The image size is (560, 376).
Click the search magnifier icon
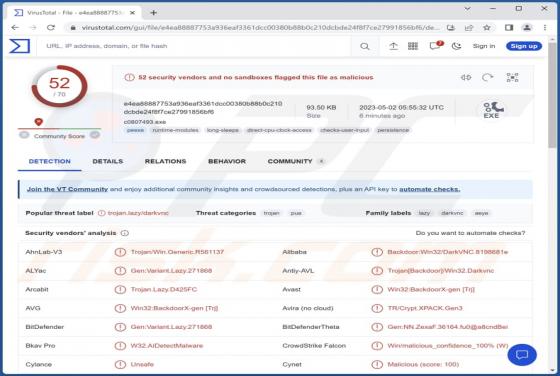click(x=365, y=46)
